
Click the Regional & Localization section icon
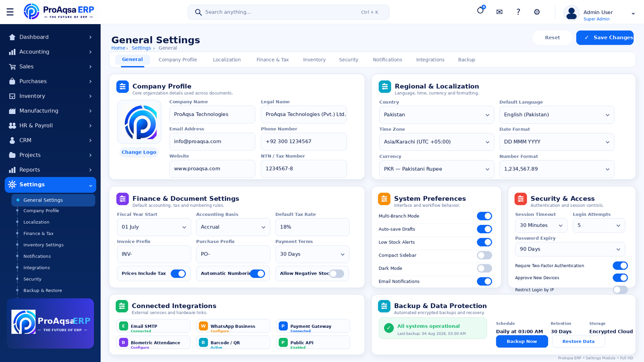[385, 86]
